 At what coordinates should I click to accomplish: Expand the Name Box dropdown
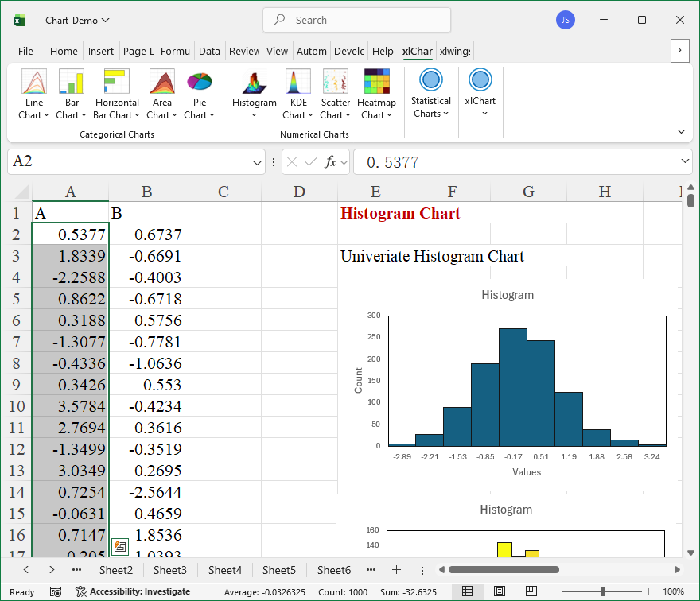[x=257, y=162]
